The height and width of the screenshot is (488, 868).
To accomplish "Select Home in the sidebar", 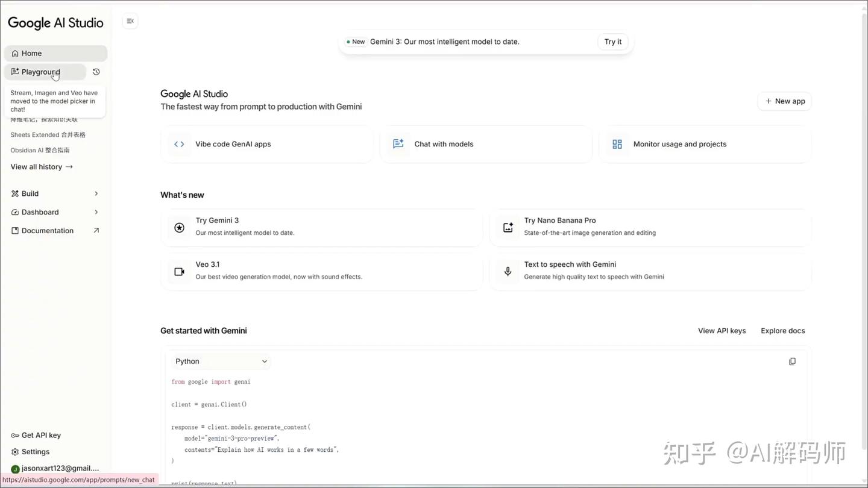I will click(31, 53).
